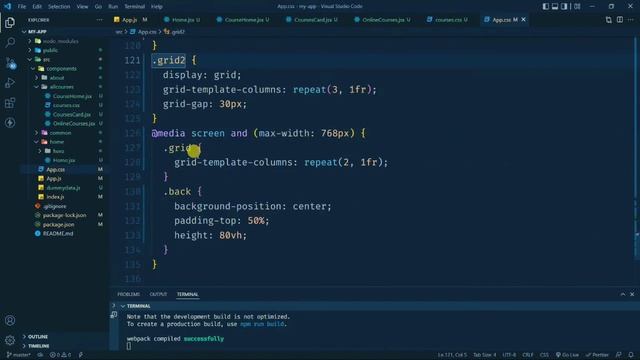Open dummydata.js in the file tree
This screenshot has width=640, height=360.
pyautogui.click(x=63, y=188)
